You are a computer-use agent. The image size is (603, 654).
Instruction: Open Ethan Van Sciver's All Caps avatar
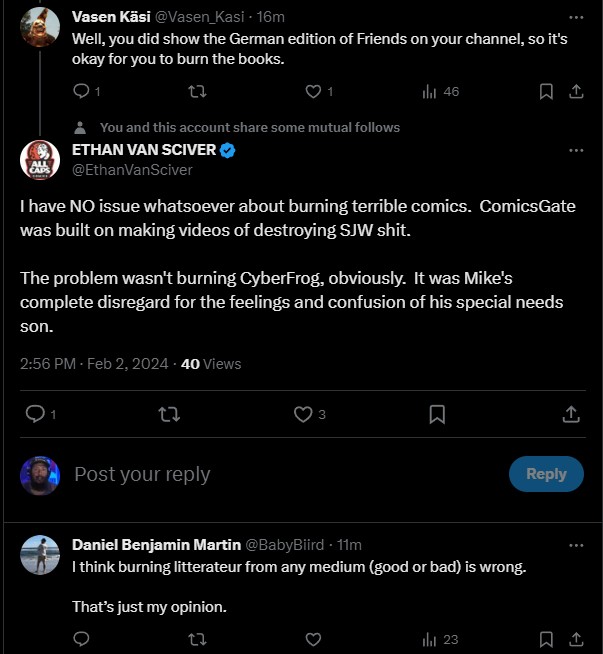click(40, 160)
